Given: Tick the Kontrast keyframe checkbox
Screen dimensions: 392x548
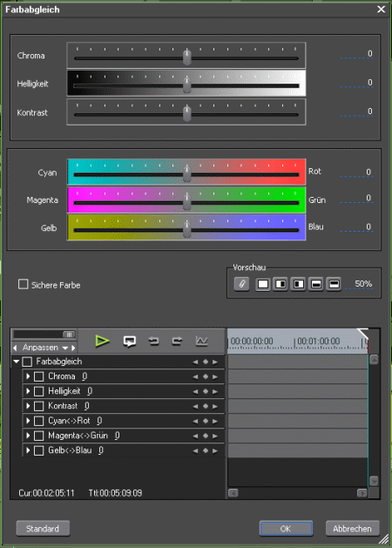Looking at the screenshot, I should tap(39, 406).
